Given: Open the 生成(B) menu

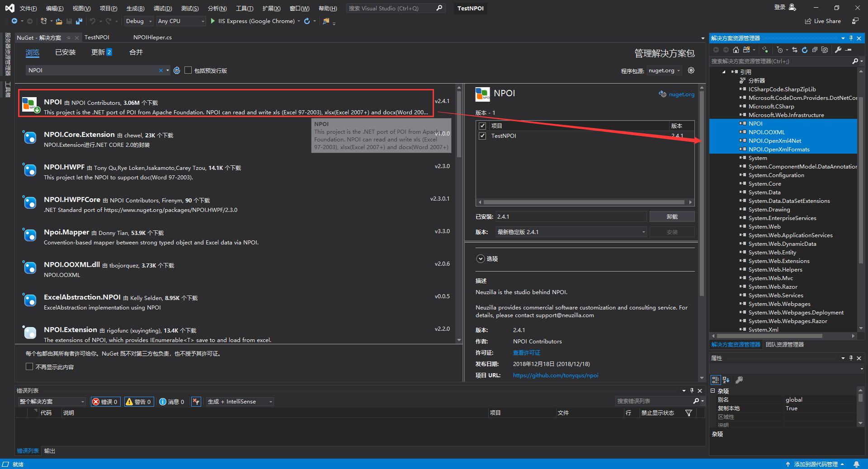Looking at the screenshot, I should click(135, 8).
